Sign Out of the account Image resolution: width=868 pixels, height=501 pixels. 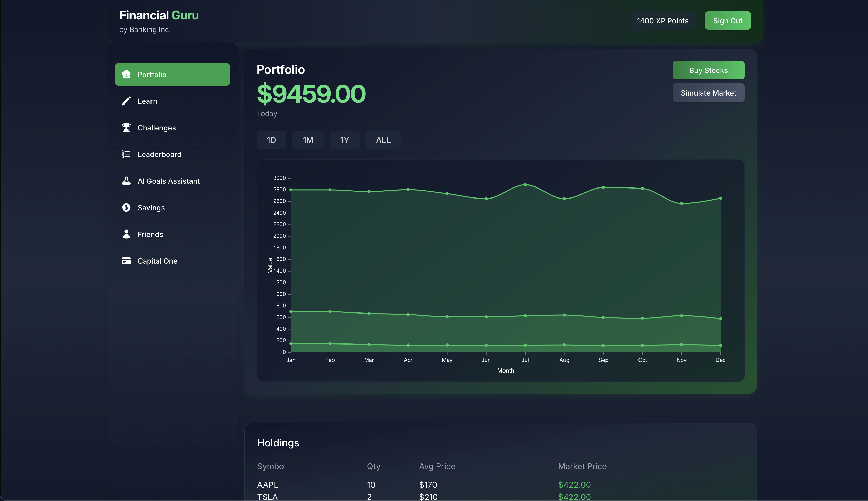tap(727, 21)
